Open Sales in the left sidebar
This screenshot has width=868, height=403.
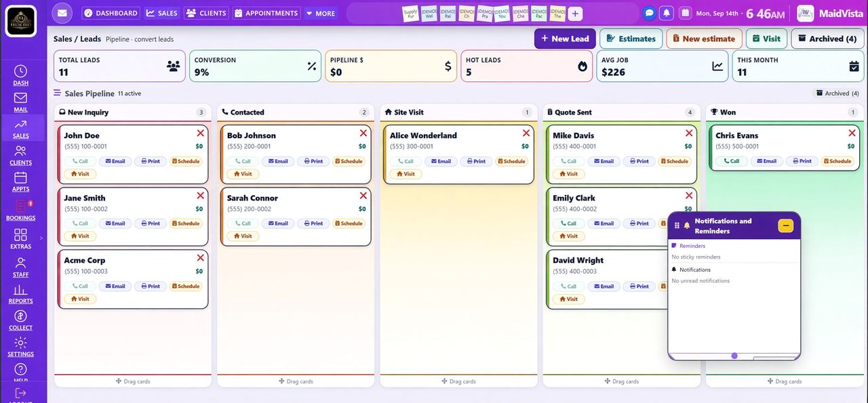20,128
